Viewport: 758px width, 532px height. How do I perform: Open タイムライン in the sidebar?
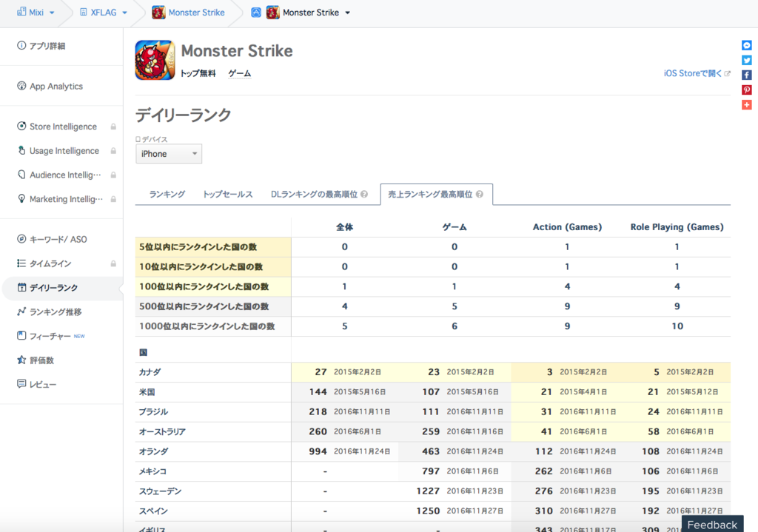pos(50,264)
